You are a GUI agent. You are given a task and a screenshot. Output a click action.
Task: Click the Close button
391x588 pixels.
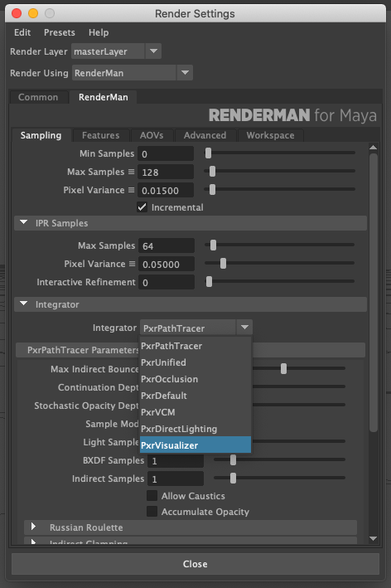[195, 564]
